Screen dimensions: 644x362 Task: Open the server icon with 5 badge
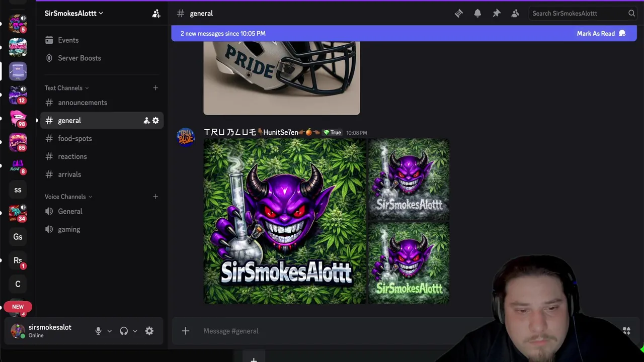18,23
